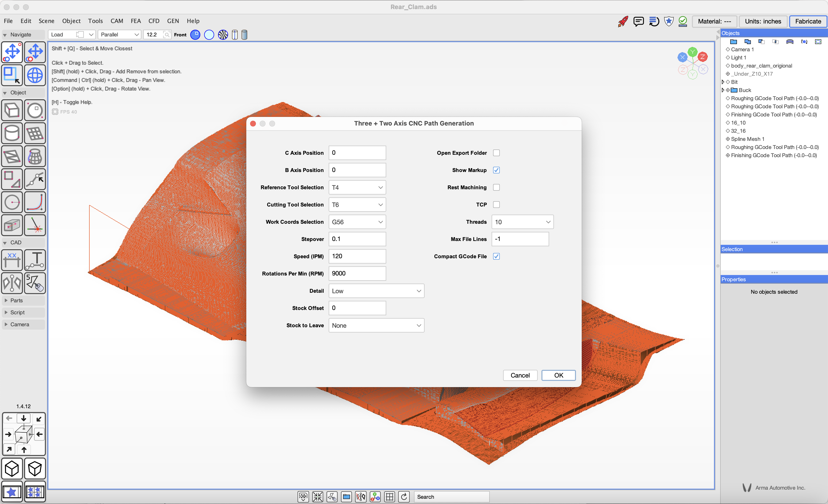Enable the Rest Machining checkbox
The height and width of the screenshot is (504, 828).
point(496,188)
